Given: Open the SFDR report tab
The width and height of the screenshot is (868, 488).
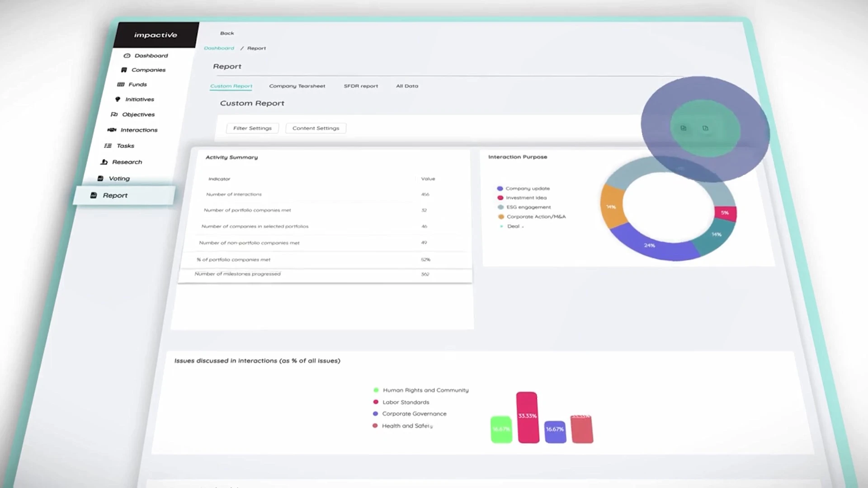Looking at the screenshot, I should [361, 86].
